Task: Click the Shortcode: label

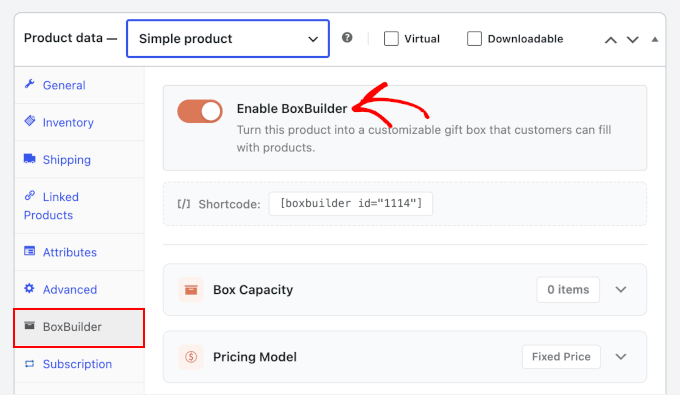Action: coord(229,204)
